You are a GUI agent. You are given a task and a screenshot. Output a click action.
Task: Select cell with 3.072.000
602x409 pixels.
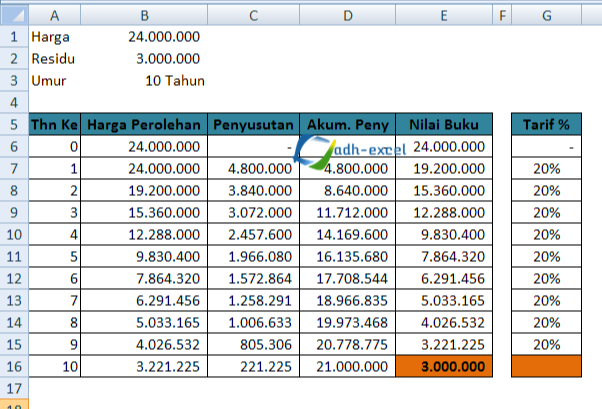pyautogui.click(x=253, y=212)
